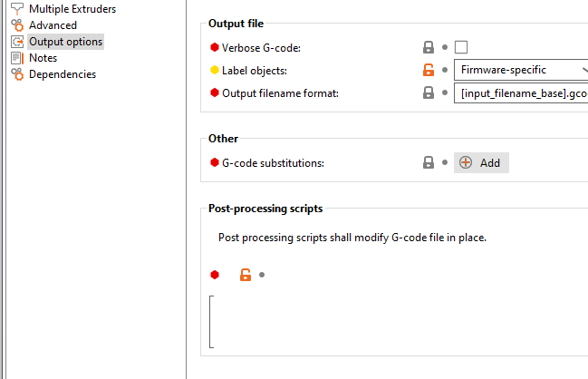Open Advanced settings from sidebar list

coord(53,25)
